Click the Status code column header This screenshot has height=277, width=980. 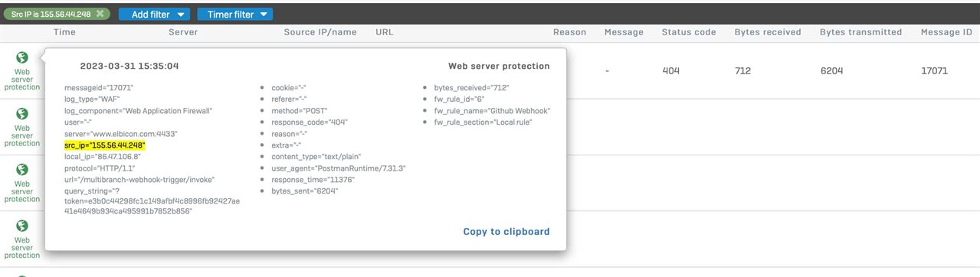pos(689,32)
